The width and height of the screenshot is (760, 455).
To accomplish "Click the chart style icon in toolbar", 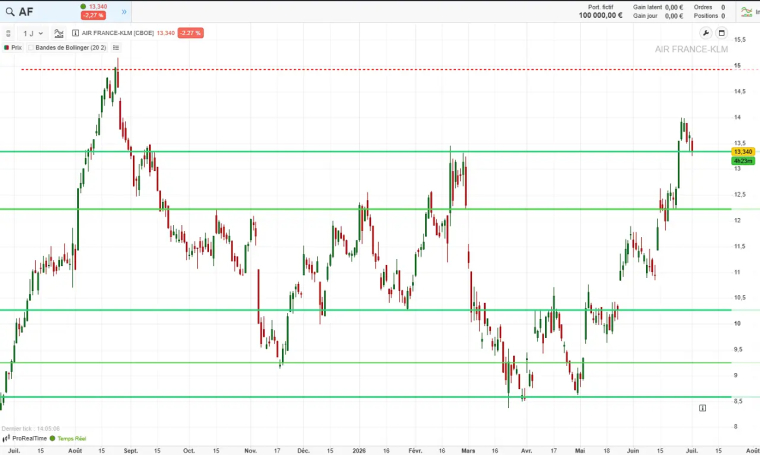I will pos(59,33).
